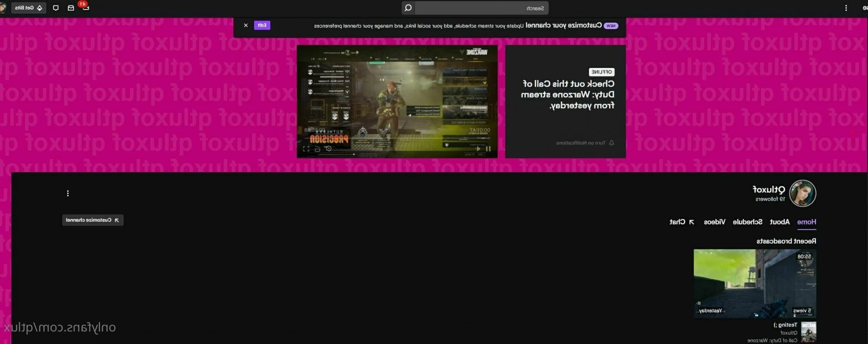Click Warzone game box art icon
This screenshot has width=868, height=344.
[809, 332]
